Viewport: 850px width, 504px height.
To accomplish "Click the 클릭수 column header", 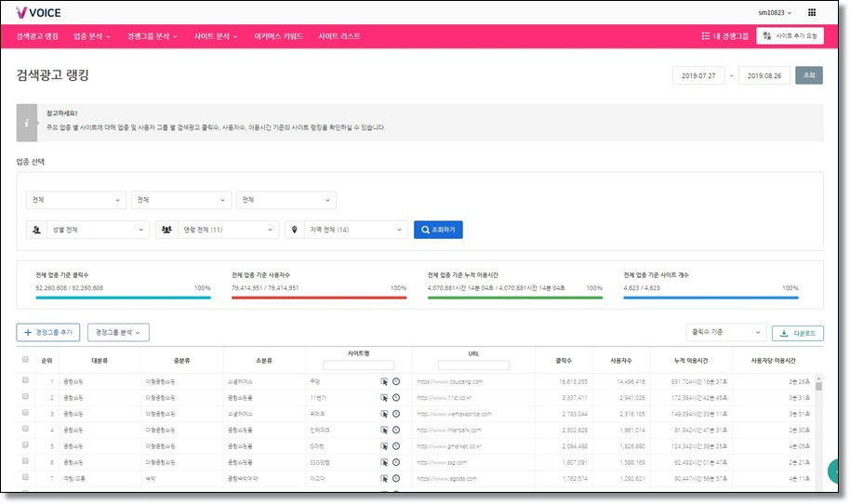I will tap(564, 361).
